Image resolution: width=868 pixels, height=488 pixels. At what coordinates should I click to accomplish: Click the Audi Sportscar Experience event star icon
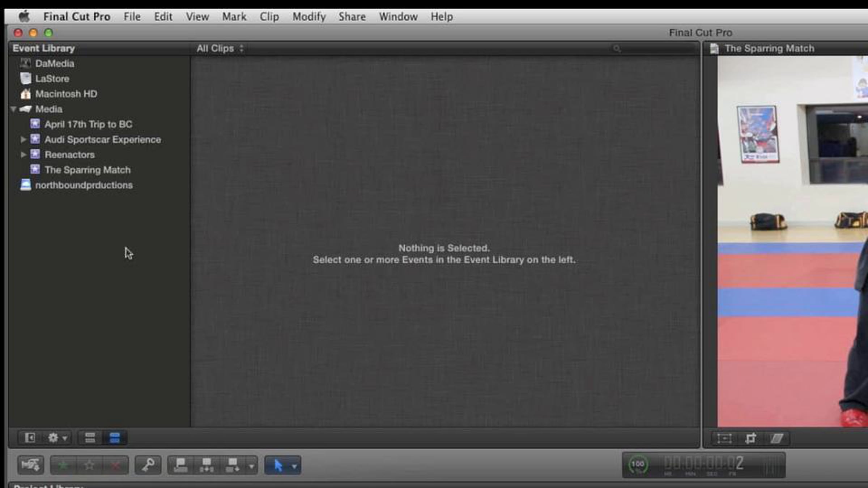pyautogui.click(x=35, y=139)
